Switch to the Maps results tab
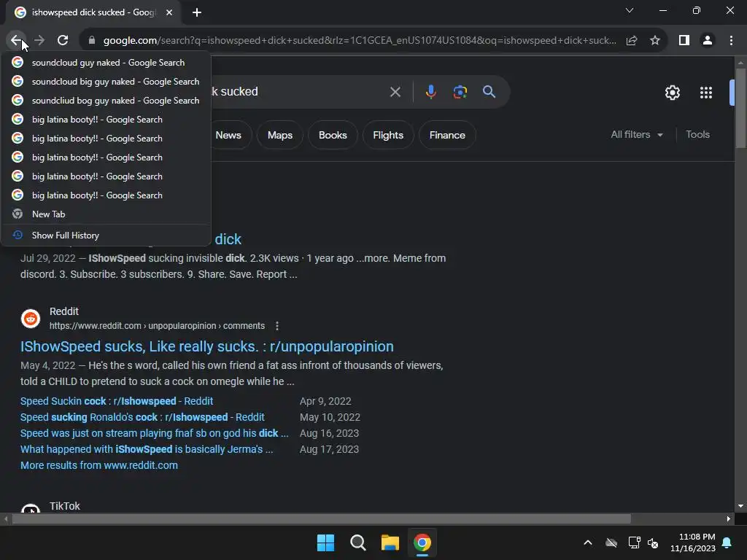The height and width of the screenshot is (560, 747). [x=280, y=135]
